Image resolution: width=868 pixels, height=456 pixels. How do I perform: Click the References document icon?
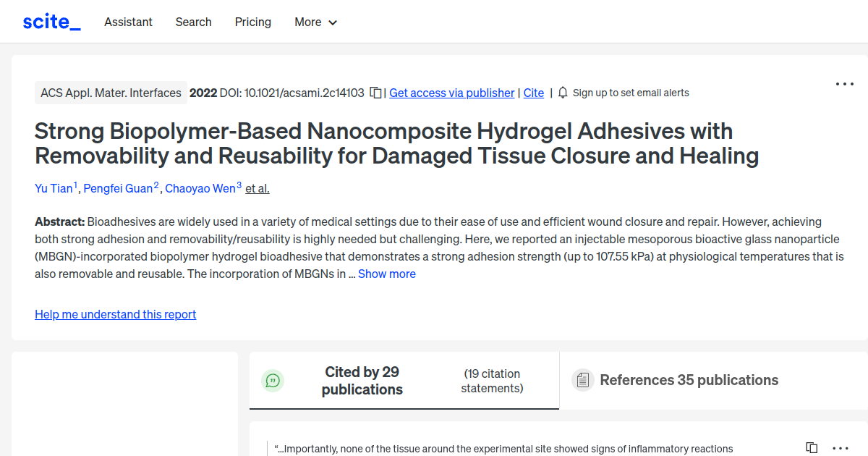pyautogui.click(x=582, y=379)
